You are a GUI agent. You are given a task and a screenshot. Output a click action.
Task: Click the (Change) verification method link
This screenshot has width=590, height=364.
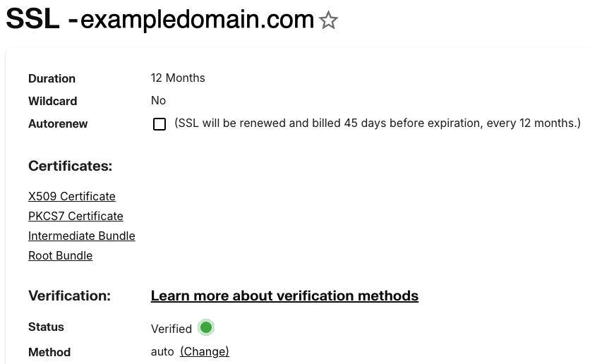point(205,351)
